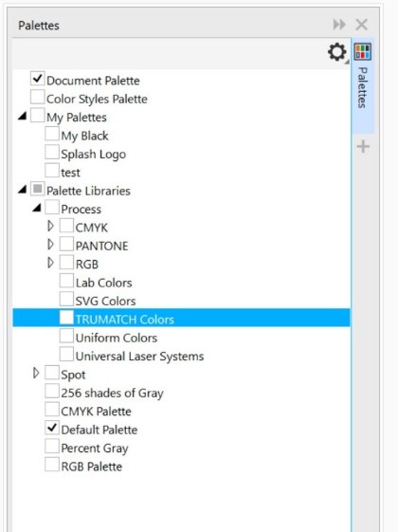Select the Universal Laser Systems item
This screenshot has height=532, width=398.
tap(139, 357)
